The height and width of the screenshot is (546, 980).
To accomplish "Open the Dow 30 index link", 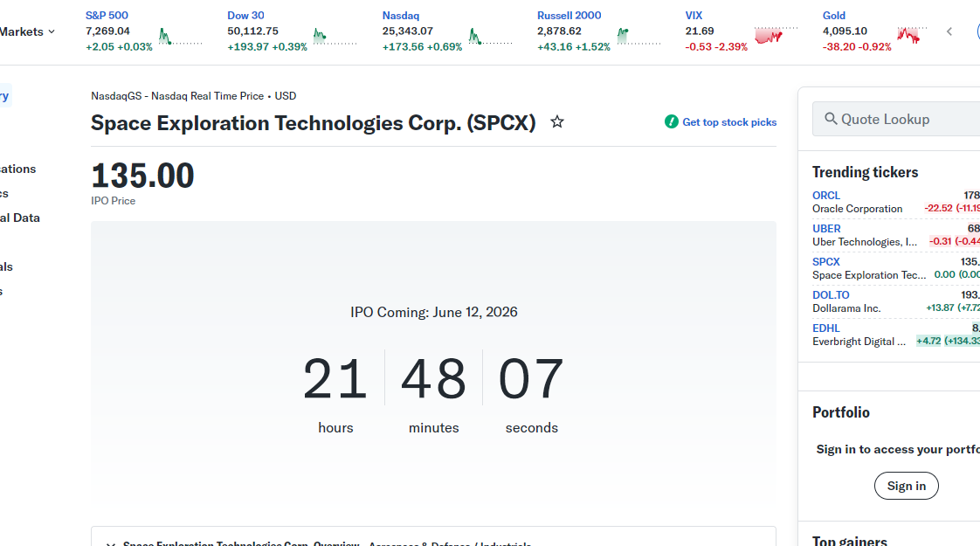I will point(245,15).
